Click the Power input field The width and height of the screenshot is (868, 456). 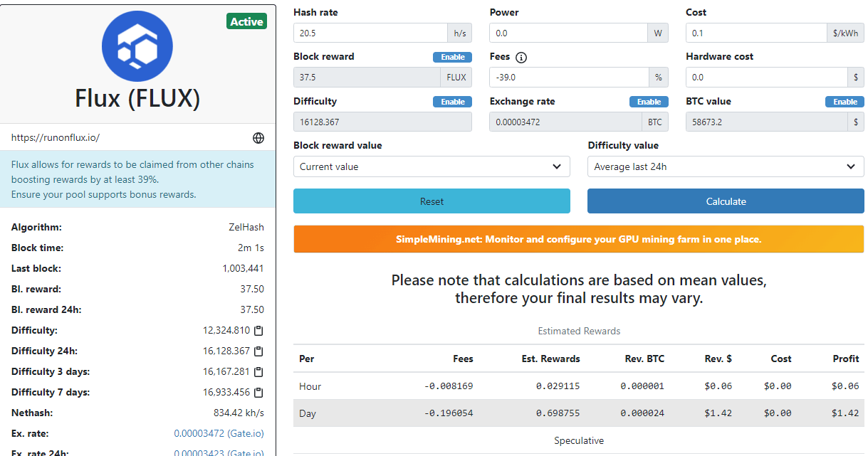tap(568, 33)
